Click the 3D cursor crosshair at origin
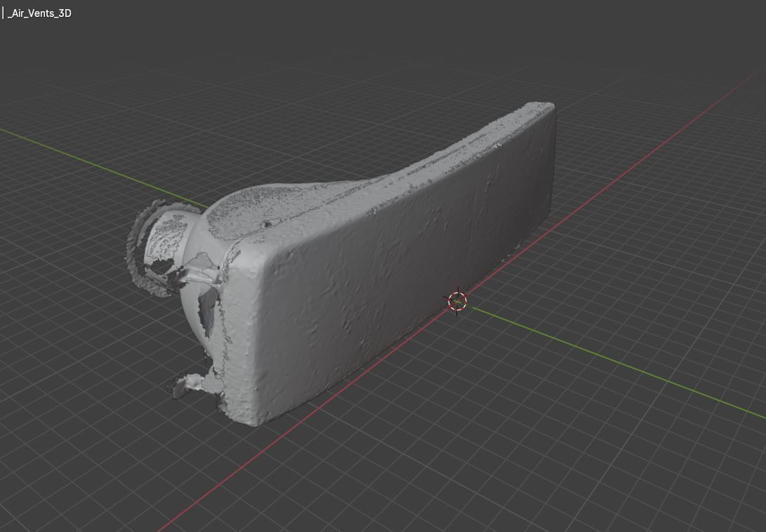This screenshot has width=766, height=532. (457, 301)
